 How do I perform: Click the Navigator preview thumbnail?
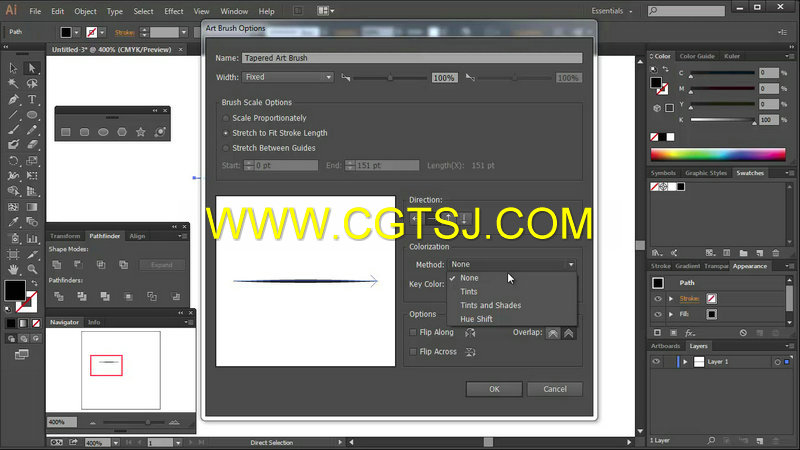121,370
